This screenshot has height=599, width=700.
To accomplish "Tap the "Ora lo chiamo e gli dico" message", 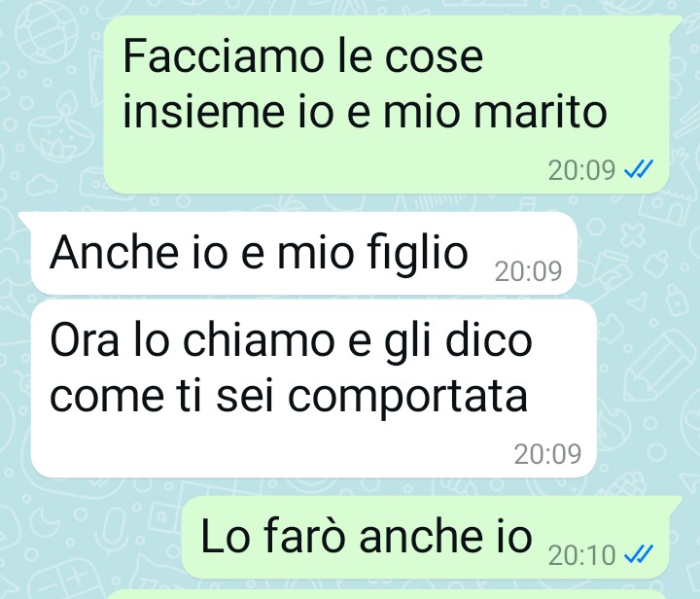I will (x=313, y=388).
